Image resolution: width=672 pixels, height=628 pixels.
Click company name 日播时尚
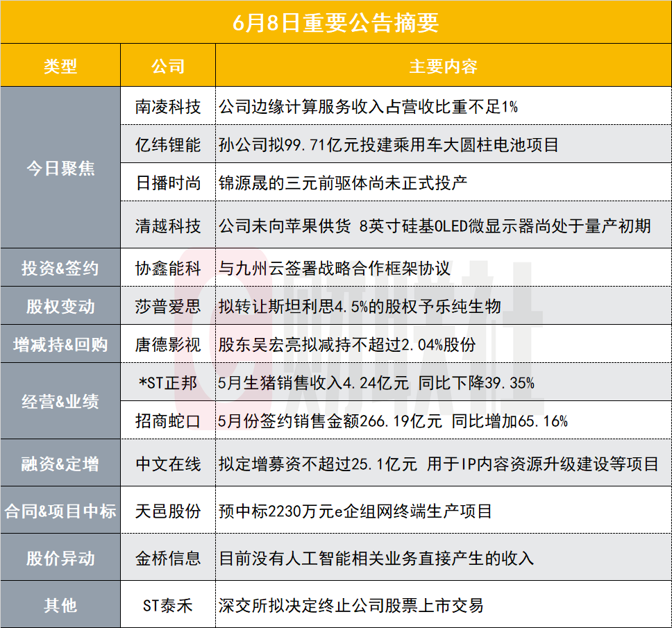(168, 183)
